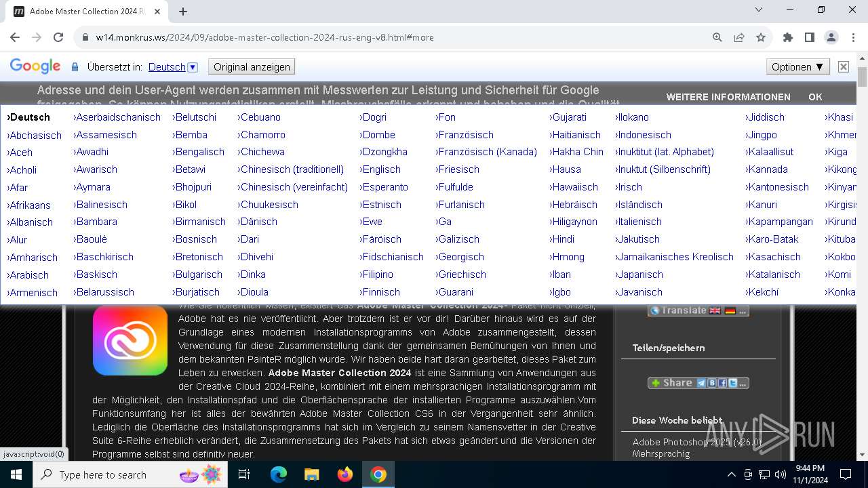
Task: Select Griechisch in language list
Action: 460,274
